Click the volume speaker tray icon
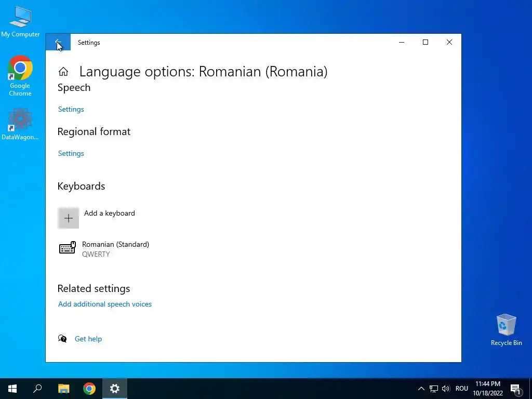Image resolution: width=532 pixels, height=399 pixels. (446, 389)
